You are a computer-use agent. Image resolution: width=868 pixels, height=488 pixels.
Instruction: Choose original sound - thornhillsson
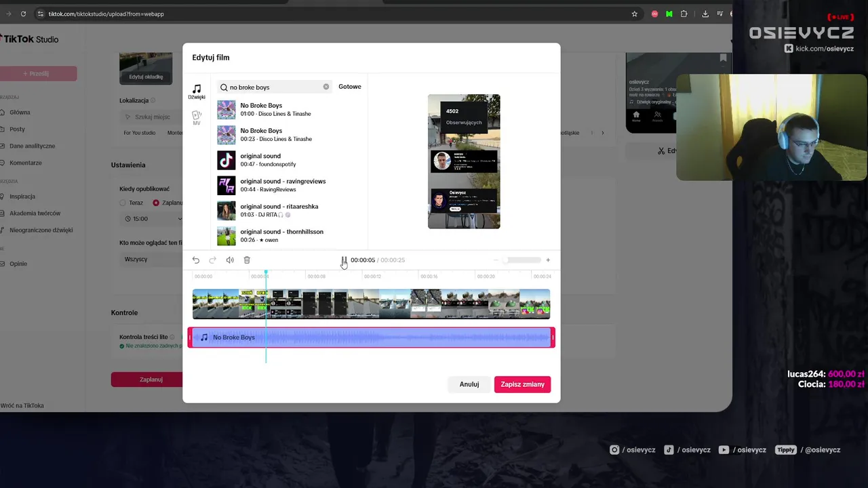pyautogui.click(x=292, y=235)
